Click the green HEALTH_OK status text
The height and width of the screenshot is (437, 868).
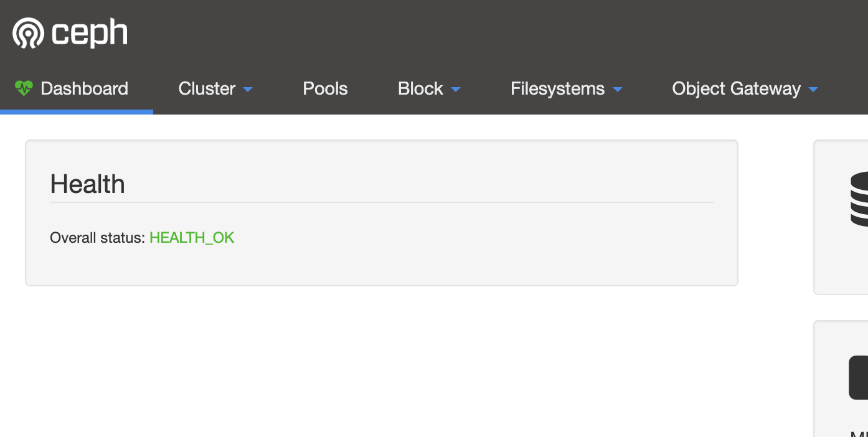(192, 237)
